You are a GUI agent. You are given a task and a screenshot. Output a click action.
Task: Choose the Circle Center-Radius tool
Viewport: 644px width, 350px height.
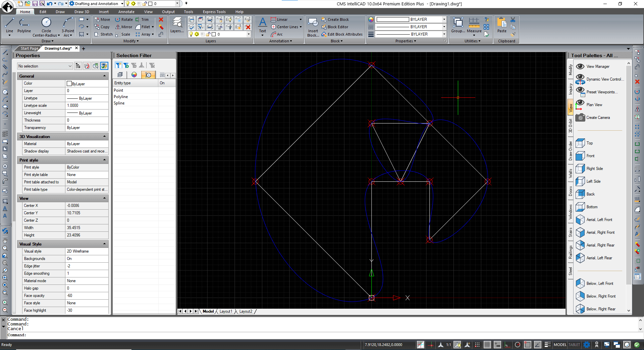pos(46,27)
